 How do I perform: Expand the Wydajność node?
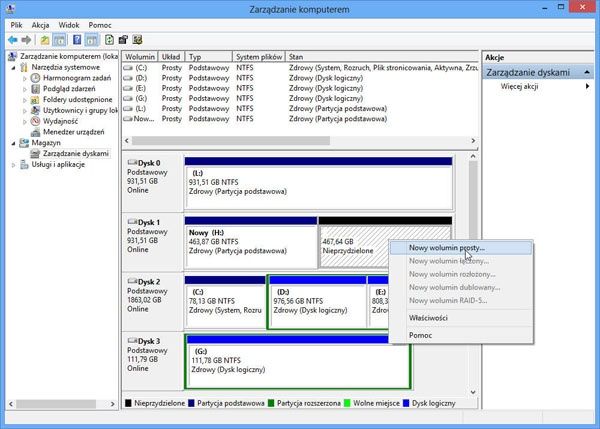click(24, 122)
